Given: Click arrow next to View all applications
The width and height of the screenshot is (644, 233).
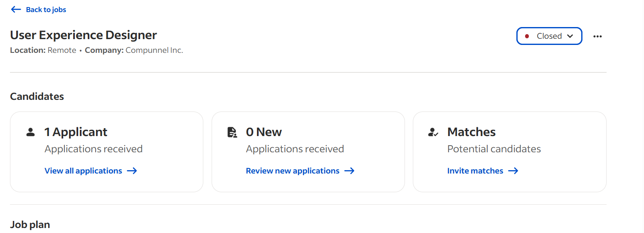Looking at the screenshot, I should [132, 171].
